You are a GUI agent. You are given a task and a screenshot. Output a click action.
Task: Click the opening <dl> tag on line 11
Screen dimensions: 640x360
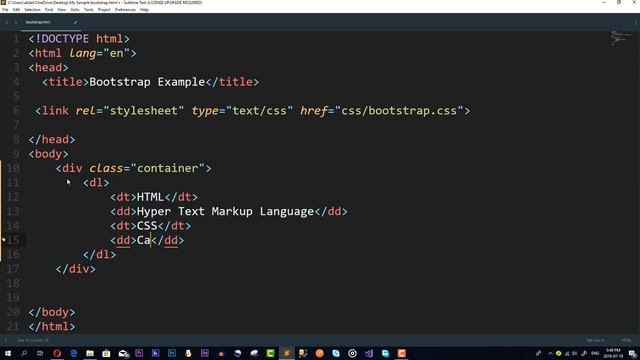click(96, 182)
